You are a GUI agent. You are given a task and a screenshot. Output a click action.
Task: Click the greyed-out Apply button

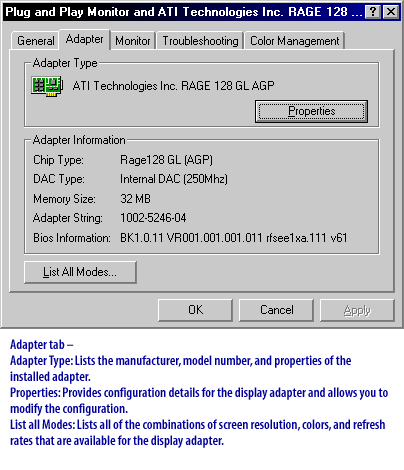coord(357,310)
